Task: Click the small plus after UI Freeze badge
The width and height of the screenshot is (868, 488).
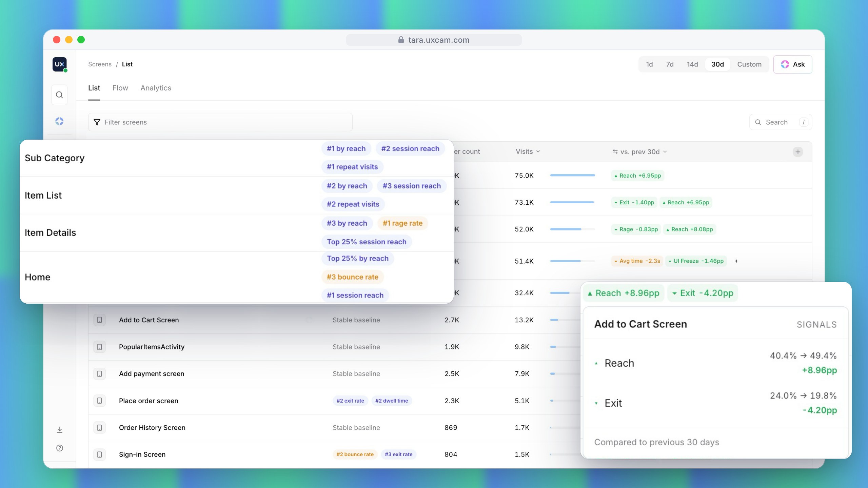Action: pyautogui.click(x=736, y=261)
